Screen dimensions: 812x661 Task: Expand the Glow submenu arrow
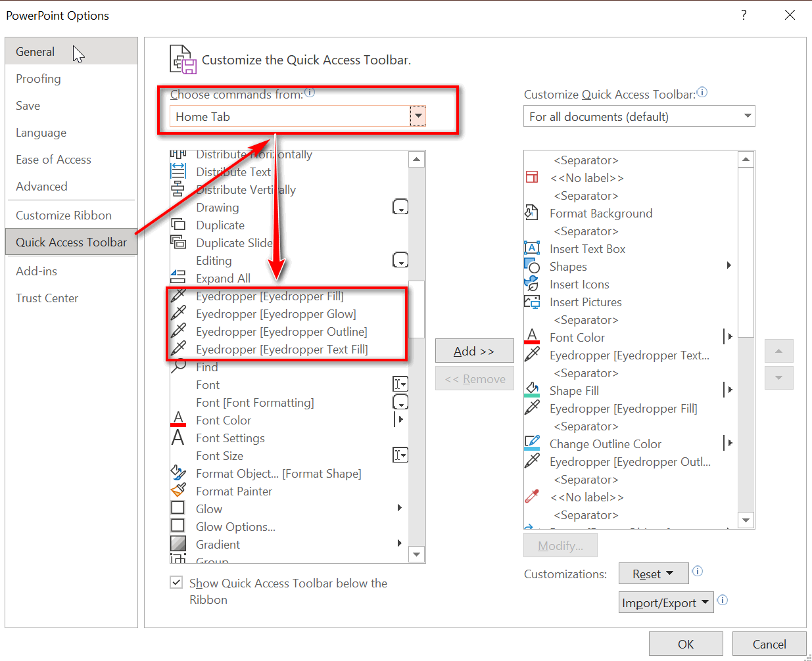click(400, 508)
